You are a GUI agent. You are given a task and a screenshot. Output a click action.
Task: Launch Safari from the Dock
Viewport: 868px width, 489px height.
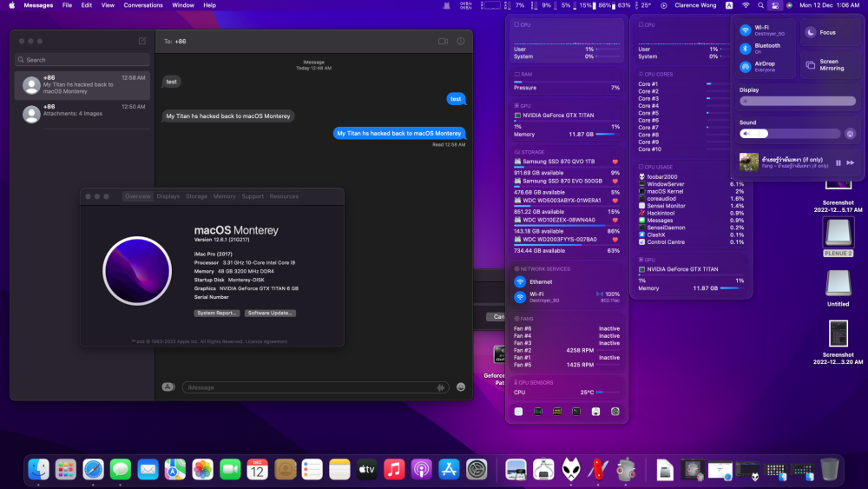click(93, 470)
